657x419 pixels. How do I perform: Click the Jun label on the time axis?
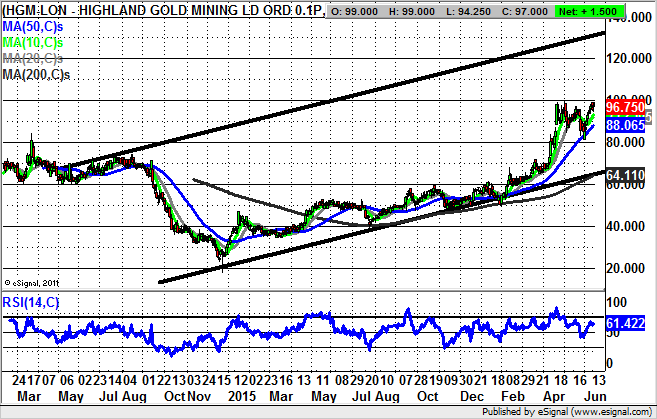(592, 397)
